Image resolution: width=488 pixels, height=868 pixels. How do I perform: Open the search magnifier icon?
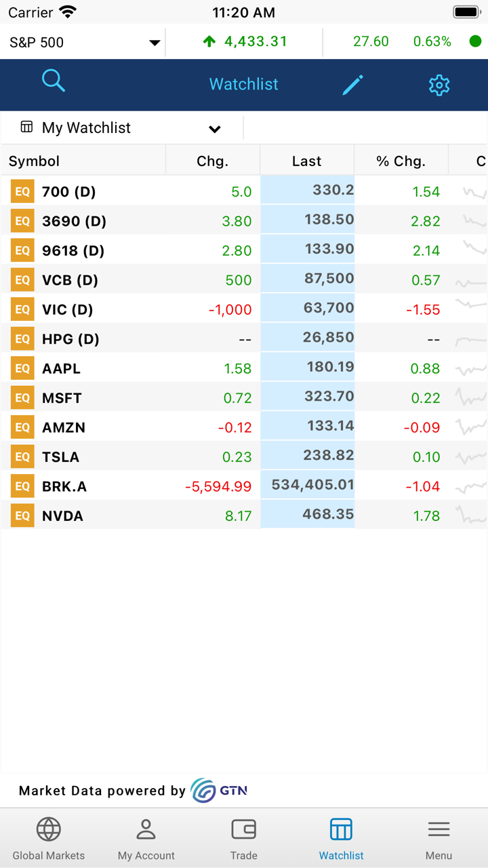point(53,81)
